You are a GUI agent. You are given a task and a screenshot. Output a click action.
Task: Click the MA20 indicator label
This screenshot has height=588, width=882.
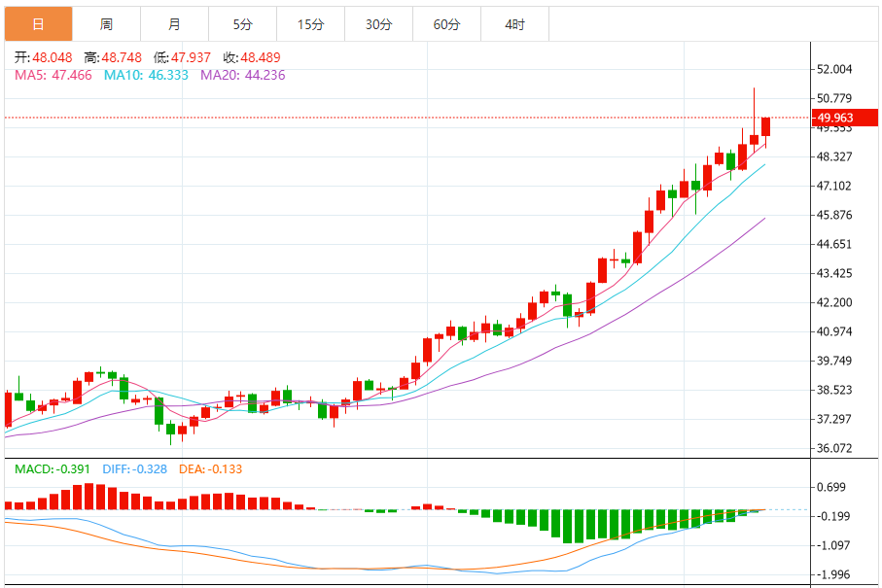[x=242, y=76]
